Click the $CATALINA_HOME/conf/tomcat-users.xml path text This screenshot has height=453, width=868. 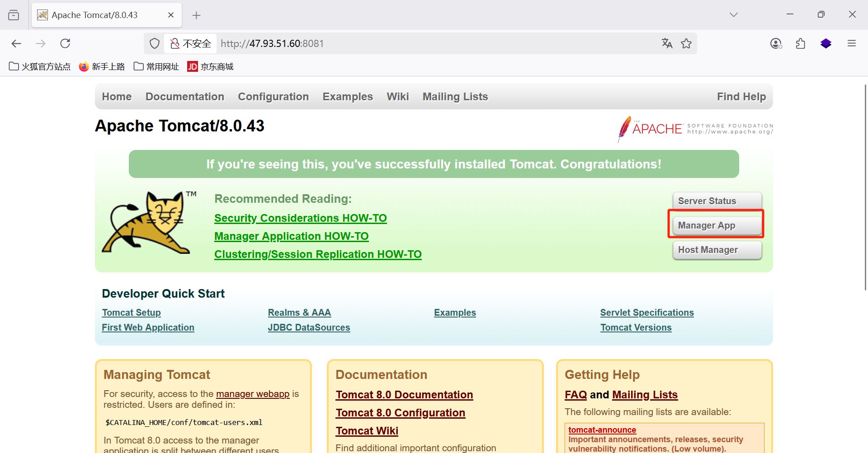tap(184, 422)
